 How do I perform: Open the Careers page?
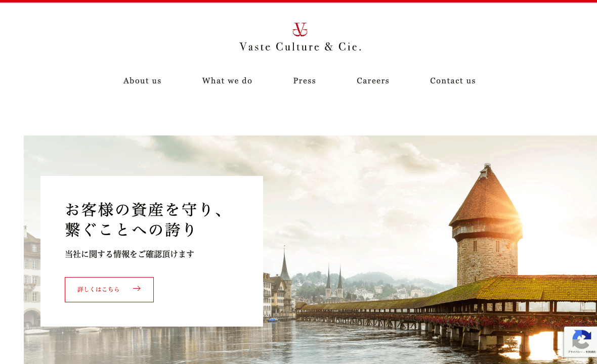coord(373,80)
